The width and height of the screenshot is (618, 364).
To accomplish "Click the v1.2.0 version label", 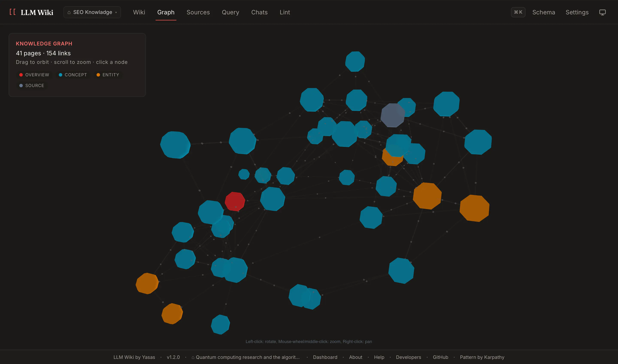I will coord(173,357).
